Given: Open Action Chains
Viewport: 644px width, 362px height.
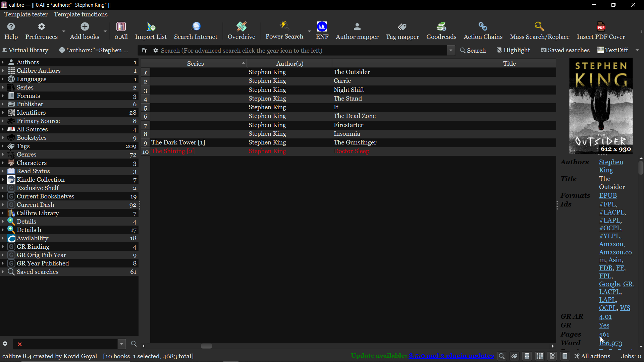Looking at the screenshot, I should 483,31.
